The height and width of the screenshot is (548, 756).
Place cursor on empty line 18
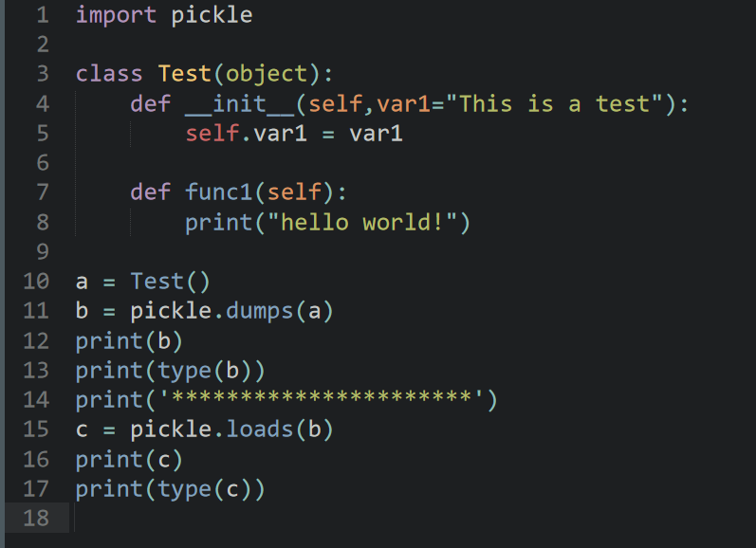[x=285, y=518]
